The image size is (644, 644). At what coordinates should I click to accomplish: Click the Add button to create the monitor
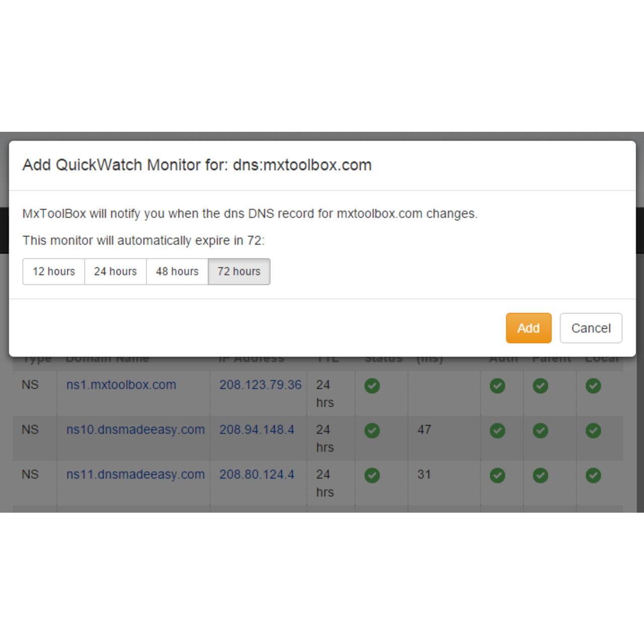click(x=529, y=328)
